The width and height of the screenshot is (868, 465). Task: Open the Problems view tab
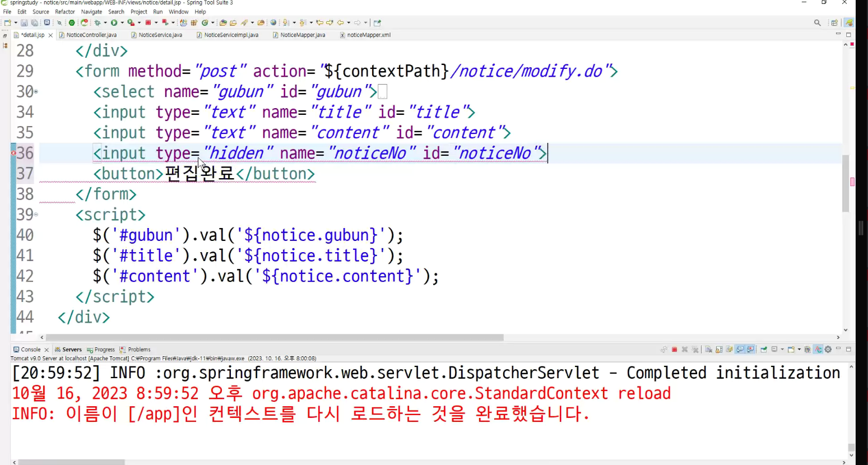(x=135, y=350)
